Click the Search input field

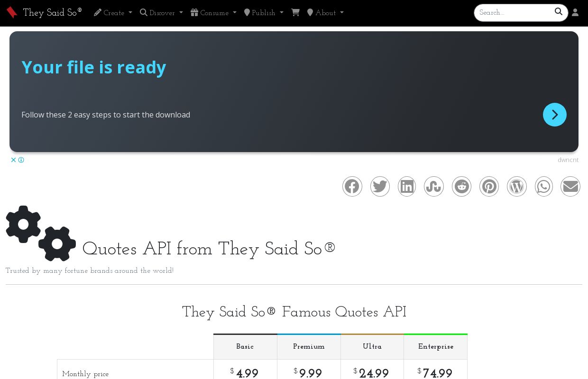514,13
